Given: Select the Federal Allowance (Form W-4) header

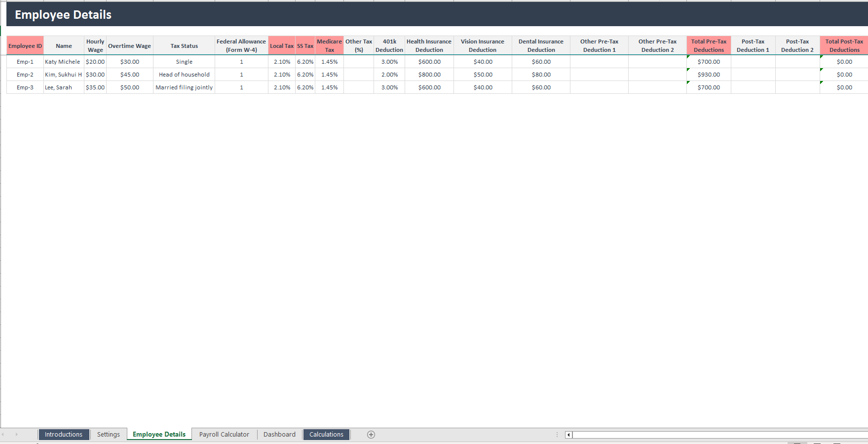Looking at the screenshot, I should tap(241, 45).
